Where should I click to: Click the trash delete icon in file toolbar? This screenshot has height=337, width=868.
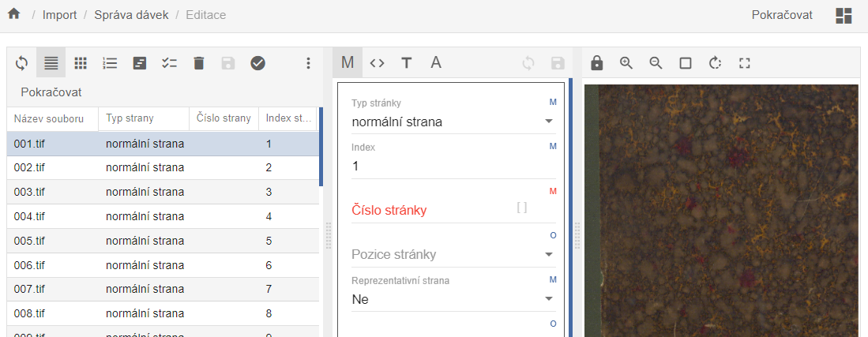(199, 63)
